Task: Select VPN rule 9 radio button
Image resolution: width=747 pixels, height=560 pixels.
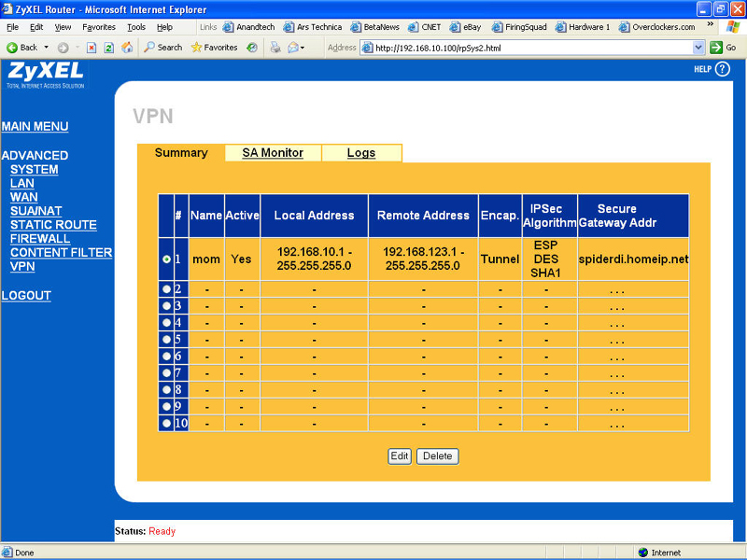Action: click(x=166, y=406)
